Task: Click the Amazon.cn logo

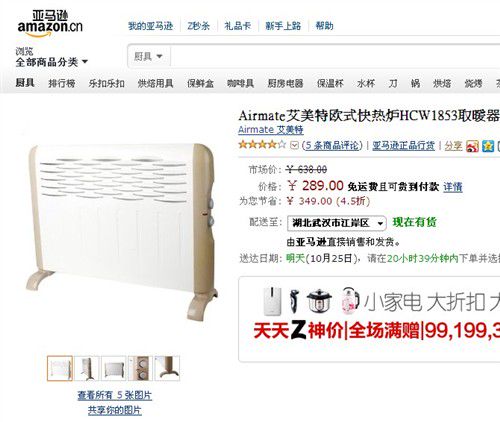Action: click(50, 23)
